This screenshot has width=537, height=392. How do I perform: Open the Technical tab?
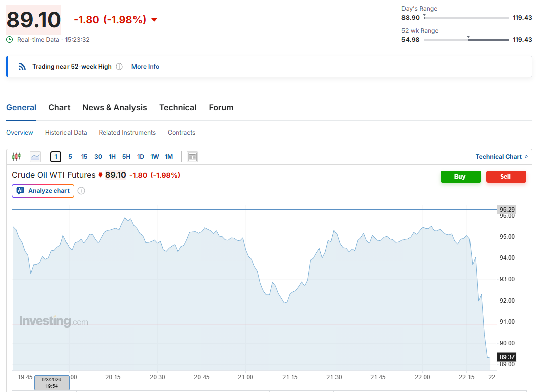coord(178,108)
